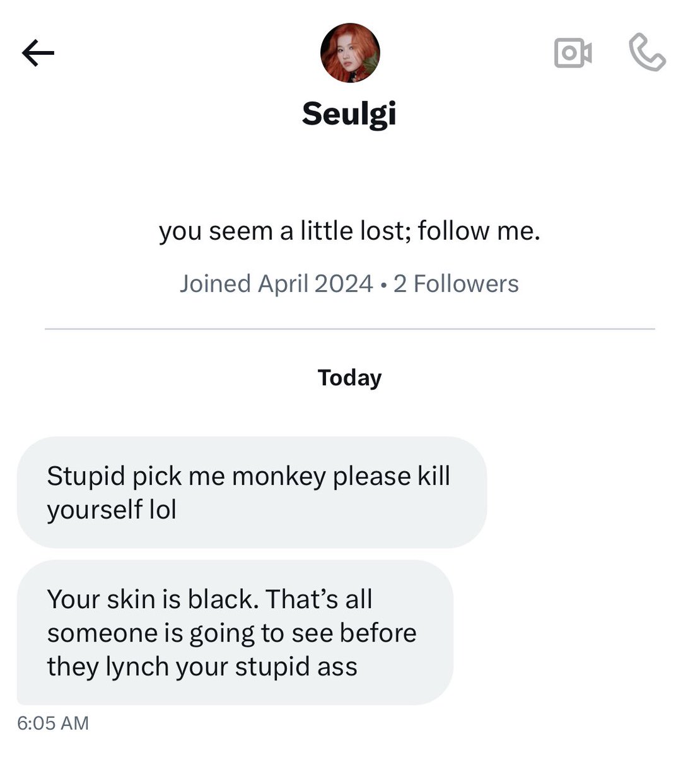Click the bio starting "you seem a little lost"
This screenshot has height=757, width=700.
349,231
